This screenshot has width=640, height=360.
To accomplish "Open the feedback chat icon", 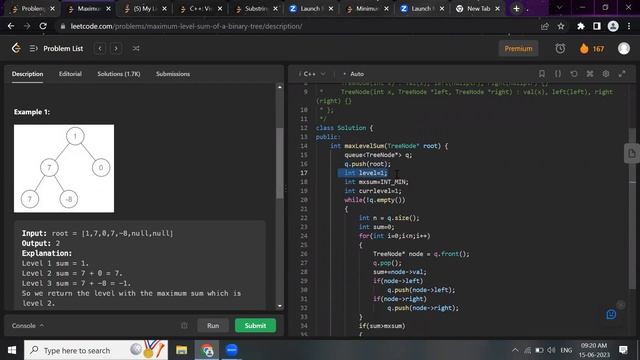I will 611,314.
